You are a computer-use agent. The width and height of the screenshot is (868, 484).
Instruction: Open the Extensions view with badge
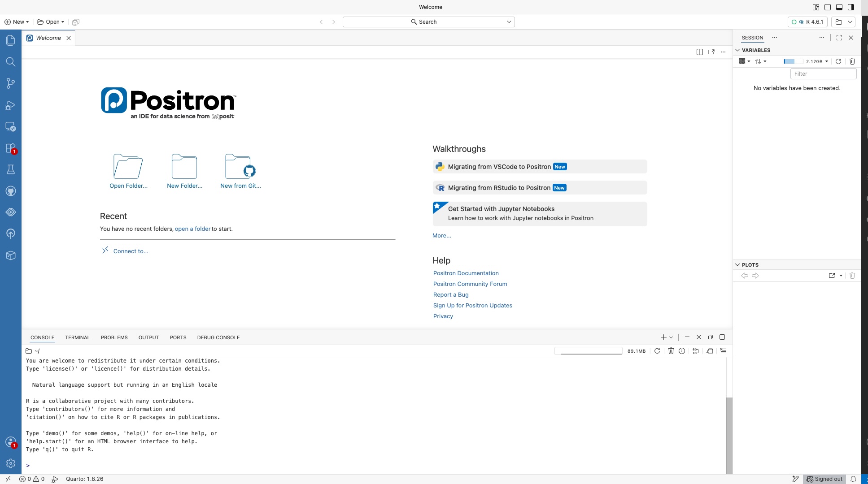pos(11,148)
